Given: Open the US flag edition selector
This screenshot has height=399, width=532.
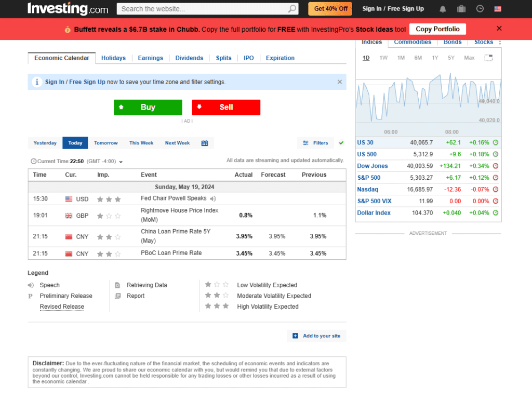Looking at the screenshot, I should [498, 9].
